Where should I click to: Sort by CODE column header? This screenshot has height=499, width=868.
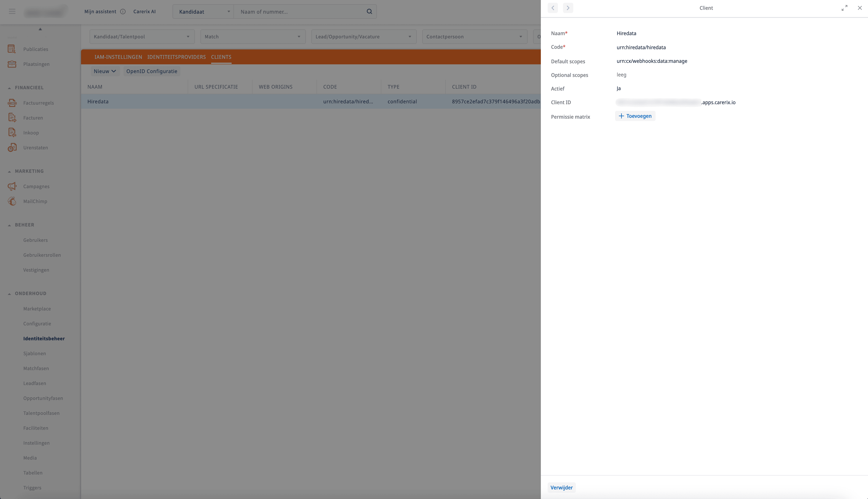(330, 87)
